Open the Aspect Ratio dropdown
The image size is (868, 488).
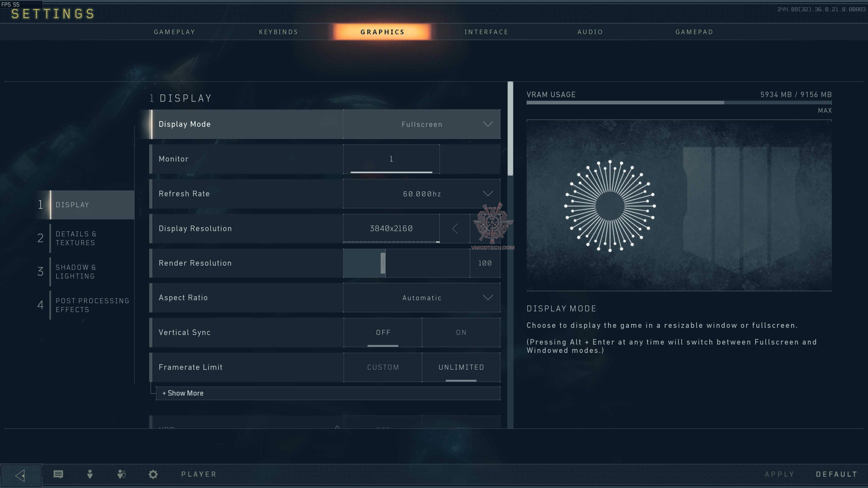pyautogui.click(x=422, y=298)
